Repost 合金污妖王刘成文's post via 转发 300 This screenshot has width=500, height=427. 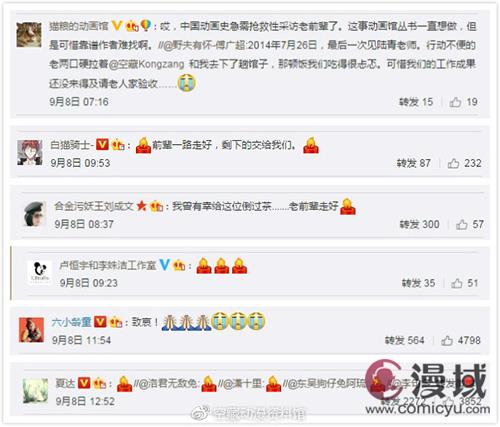click(419, 224)
